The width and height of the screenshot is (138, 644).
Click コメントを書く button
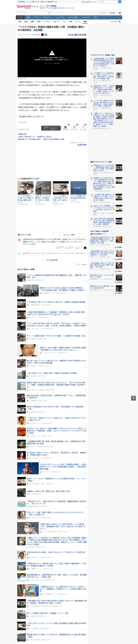click(69, 235)
